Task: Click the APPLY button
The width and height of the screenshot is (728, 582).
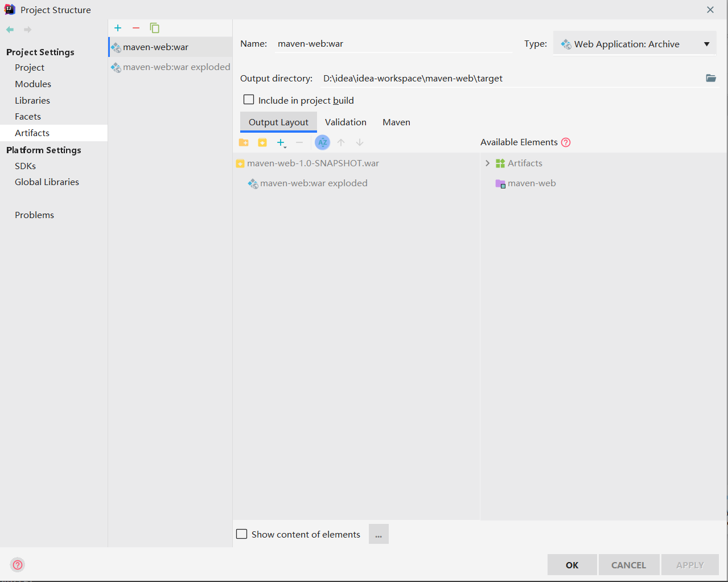Action: click(690, 565)
